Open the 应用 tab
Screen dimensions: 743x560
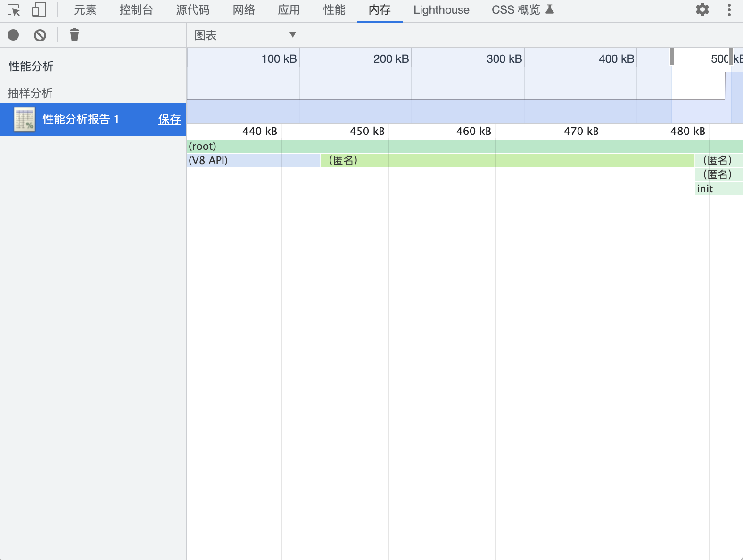[289, 10]
